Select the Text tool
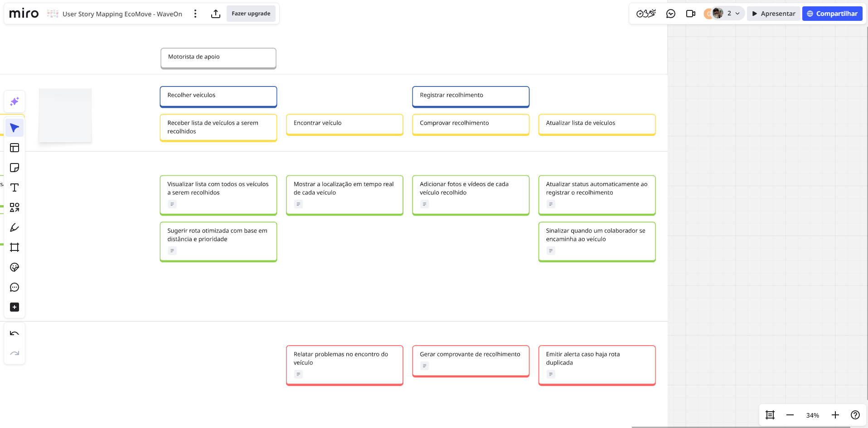This screenshot has width=868, height=428. (15, 188)
